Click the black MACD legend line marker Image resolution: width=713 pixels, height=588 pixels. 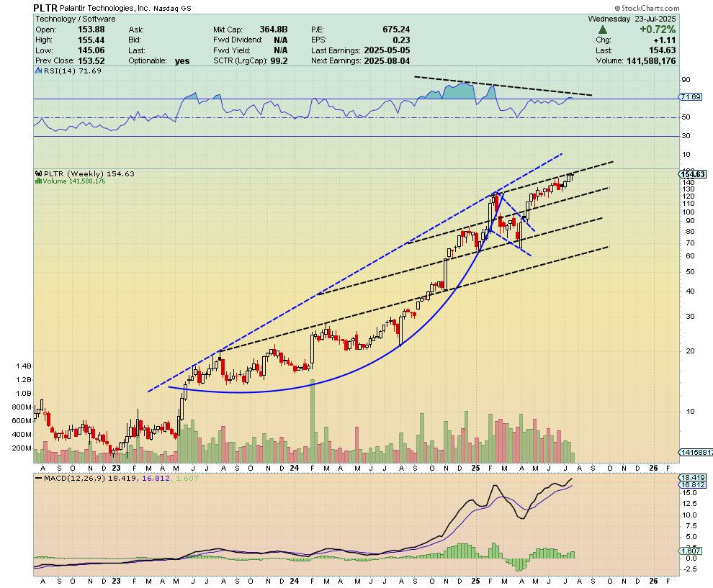pyautogui.click(x=39, y=478)
